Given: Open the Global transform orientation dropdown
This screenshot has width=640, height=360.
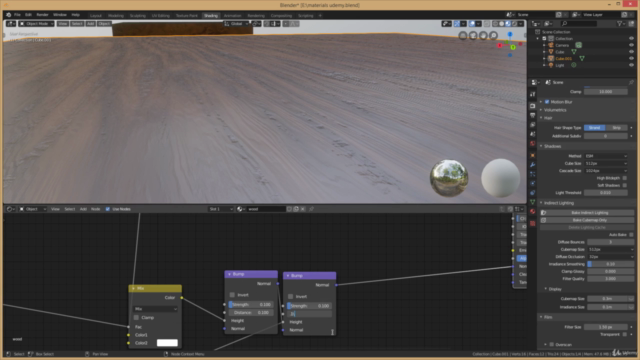Looking at the screenshot, I should coord(236,24).
